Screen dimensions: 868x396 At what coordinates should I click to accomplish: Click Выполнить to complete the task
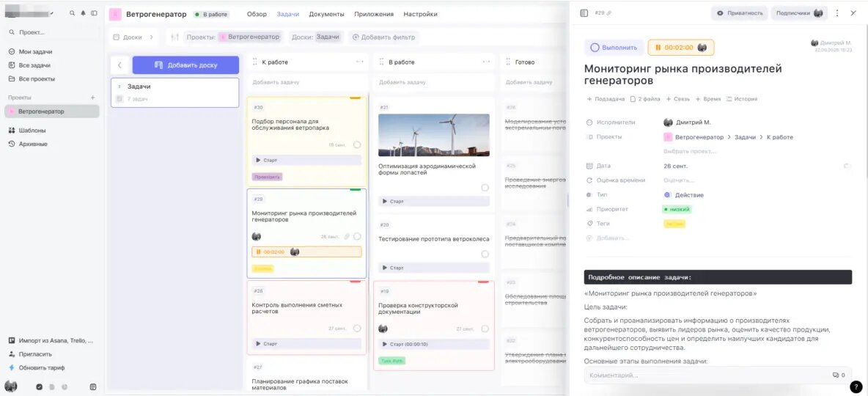pyautogui.click(x=614, y=48)
